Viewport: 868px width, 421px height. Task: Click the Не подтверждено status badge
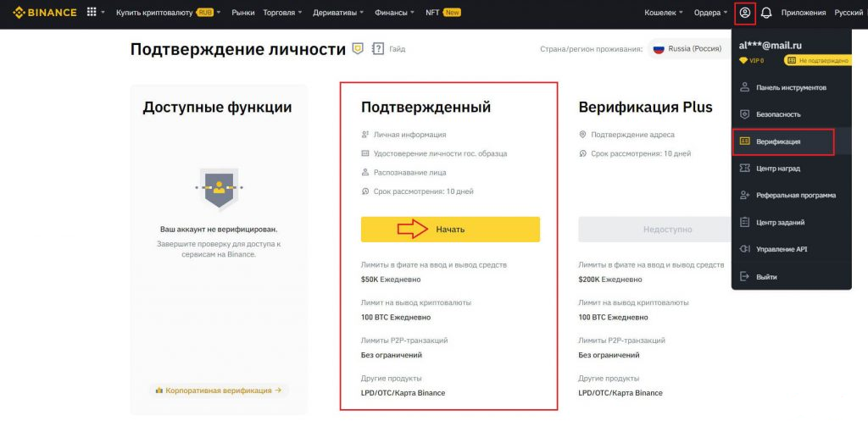[816, 60]
